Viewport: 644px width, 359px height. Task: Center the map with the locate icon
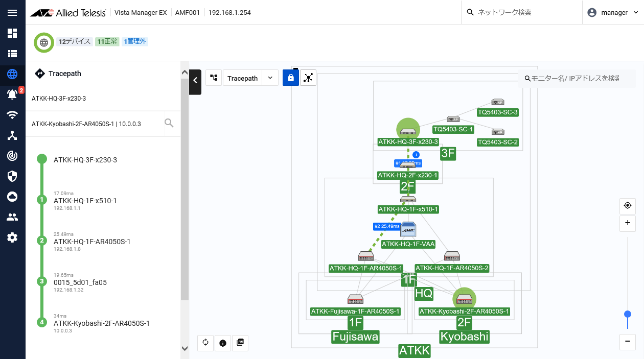tap(627, 206)
